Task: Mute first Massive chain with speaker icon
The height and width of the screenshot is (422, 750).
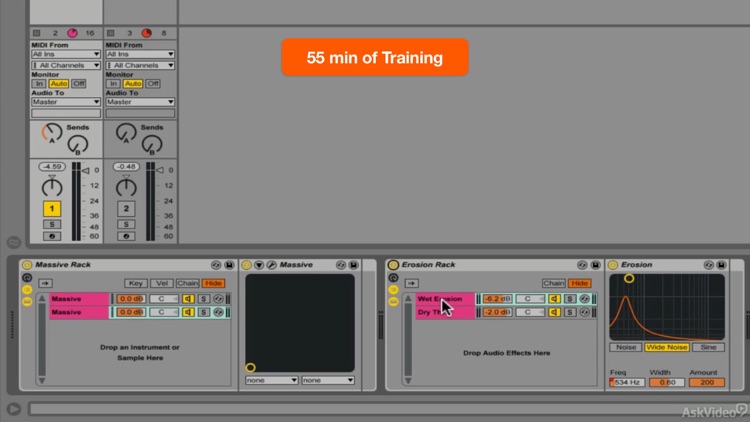Action: pos(188,299)
